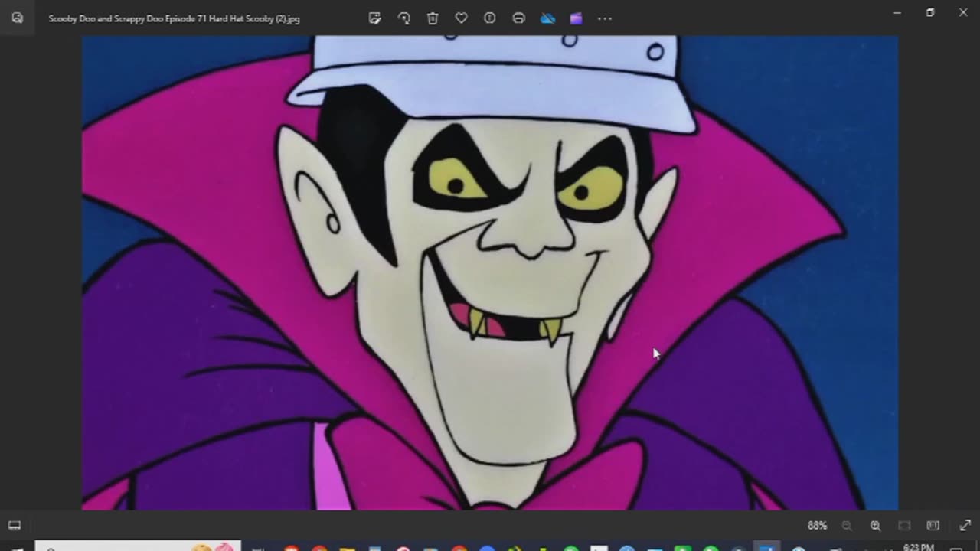Show file info with the info icon
The width and height of the screenshot is (980, 551).
[x=490, y=18]
